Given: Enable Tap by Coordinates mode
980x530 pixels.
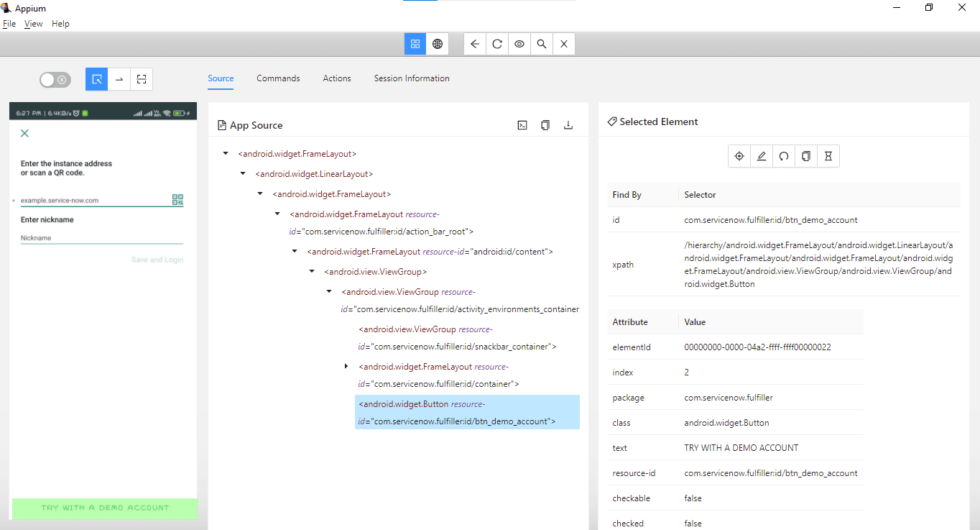Looking at the screenshot, I should pyautogui.click(x=142, y=79).
